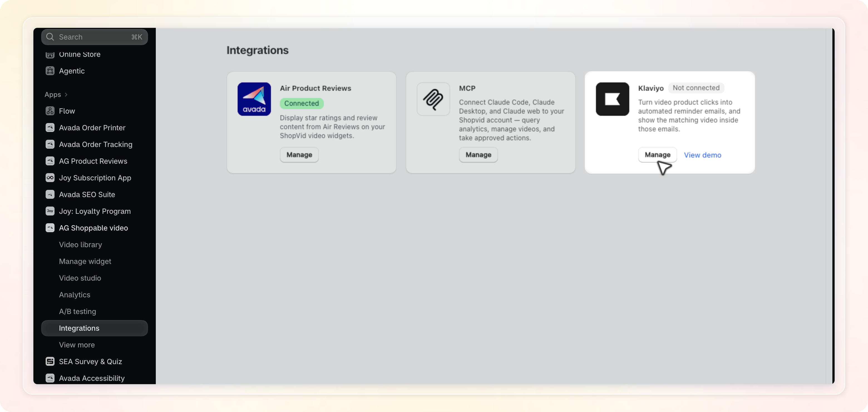Open AG Product Reviews app
868x412 pixels.
93,161
